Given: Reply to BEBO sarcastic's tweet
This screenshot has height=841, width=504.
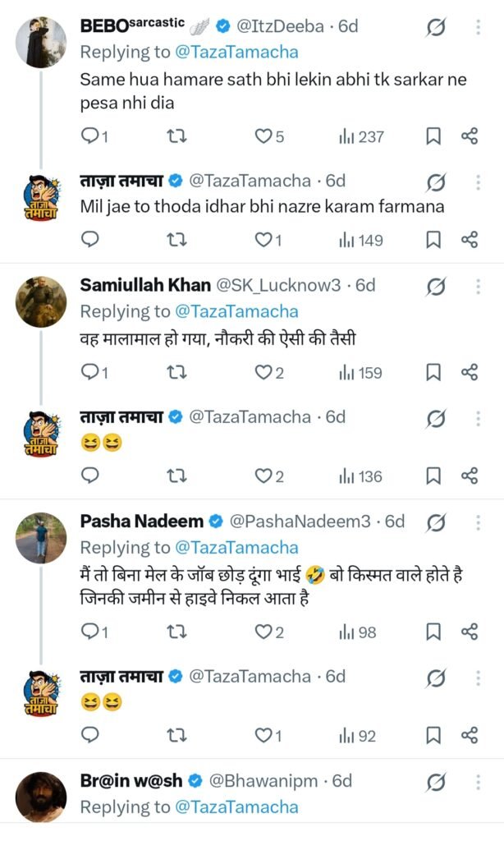Looking at the screenshot, I should tap(91, 136).
